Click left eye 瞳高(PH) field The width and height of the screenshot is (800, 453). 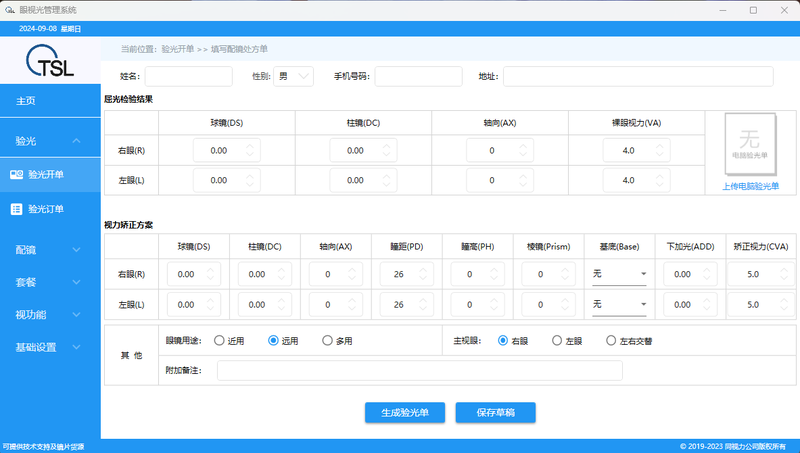(478, 305)
